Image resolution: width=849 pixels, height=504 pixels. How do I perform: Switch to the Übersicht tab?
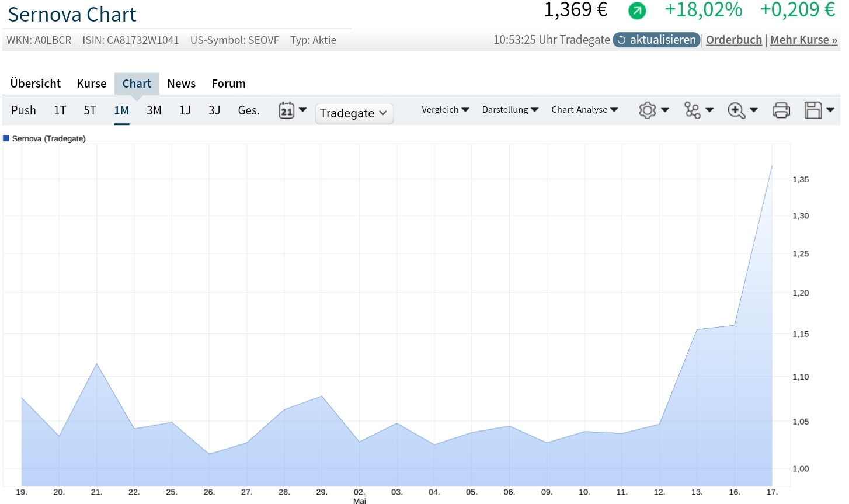[x=36, y=84]
